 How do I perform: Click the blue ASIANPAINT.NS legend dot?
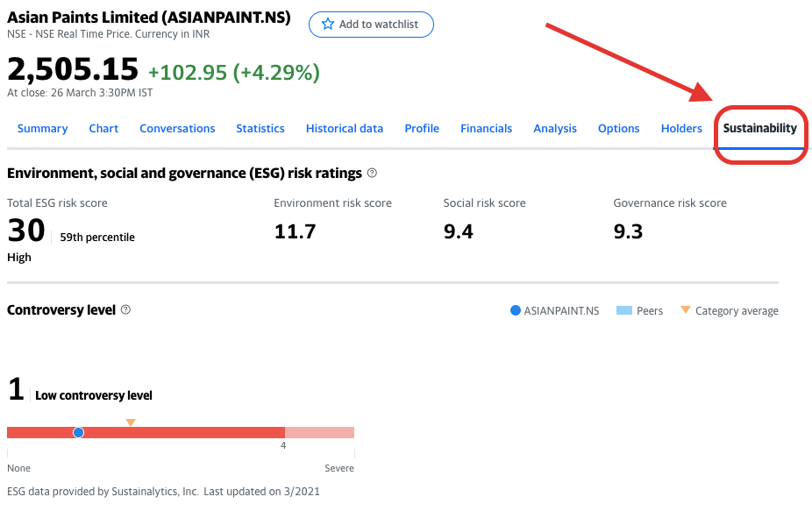[516, 311]
